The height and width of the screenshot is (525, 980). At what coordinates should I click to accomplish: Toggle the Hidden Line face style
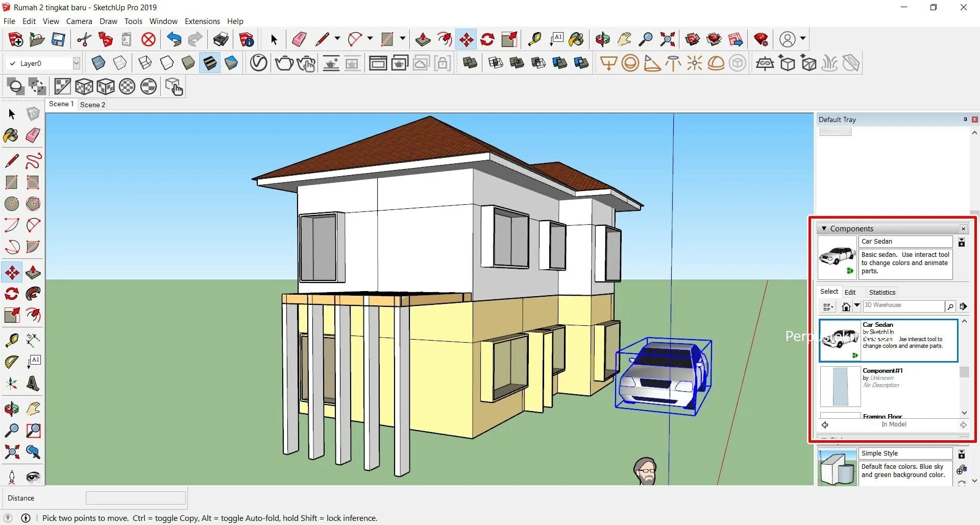point(167,63)
